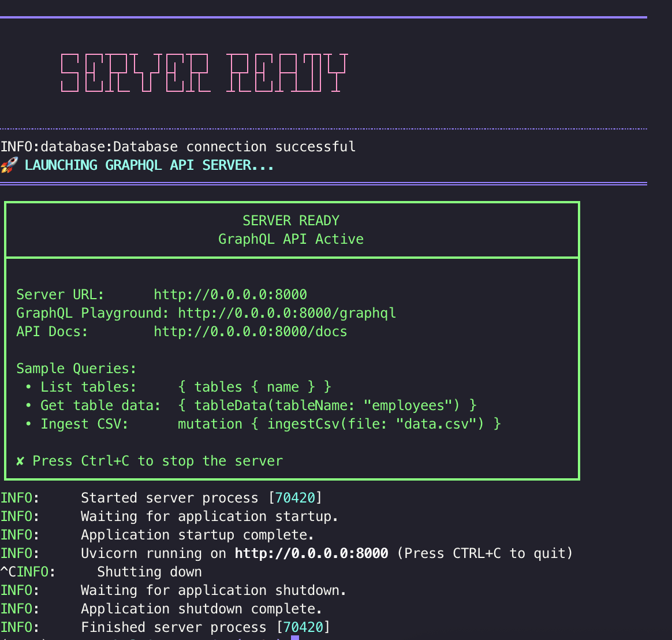Click the 'Ingest CSV:' label
Screen dimensions: 672x640
pos(84,424)
